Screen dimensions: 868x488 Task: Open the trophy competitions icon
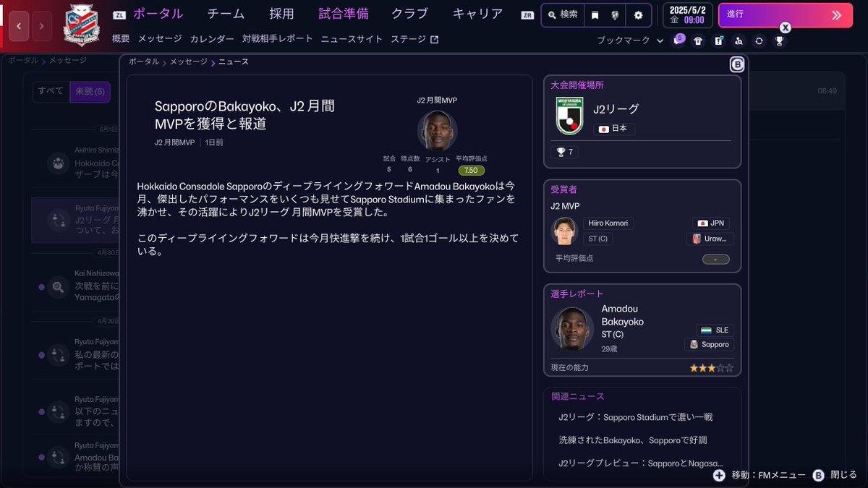(779, 41)
